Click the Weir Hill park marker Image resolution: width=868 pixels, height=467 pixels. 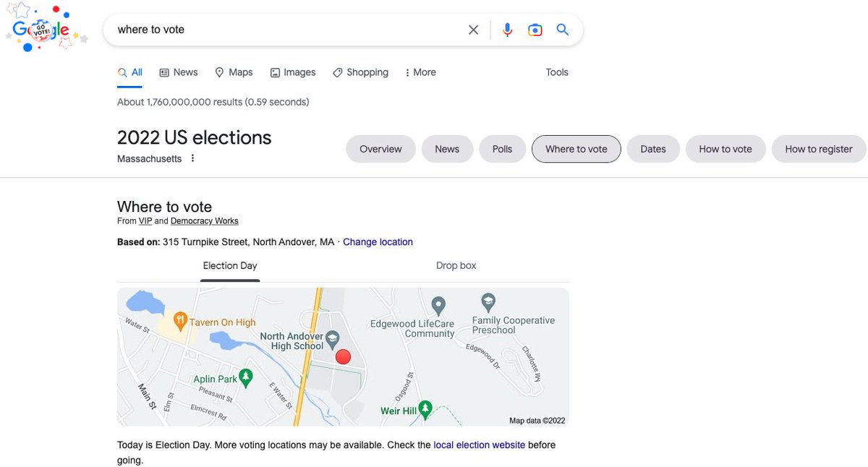click(426, 408)
